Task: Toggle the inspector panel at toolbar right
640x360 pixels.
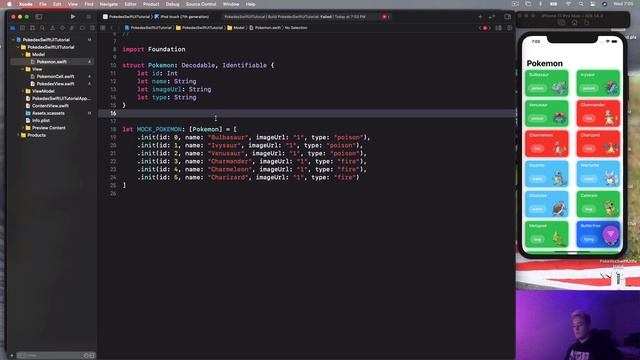Action: pos(507,17)
